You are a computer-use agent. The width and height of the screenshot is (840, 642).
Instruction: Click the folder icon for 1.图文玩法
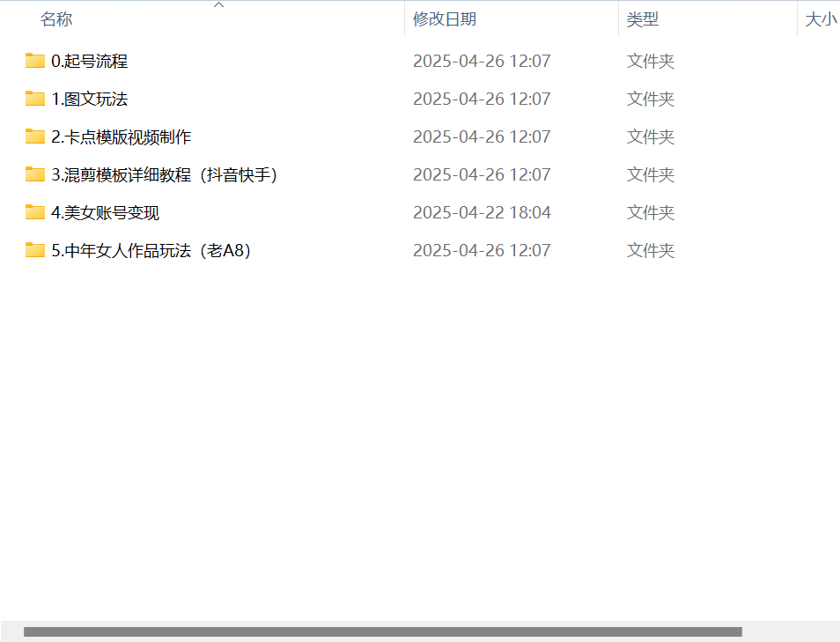coord(33,99)
